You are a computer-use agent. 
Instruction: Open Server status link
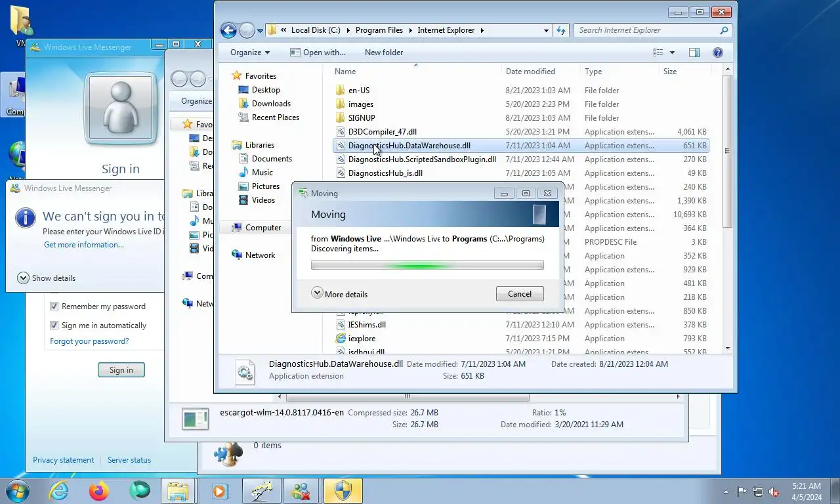pos(129,460)
